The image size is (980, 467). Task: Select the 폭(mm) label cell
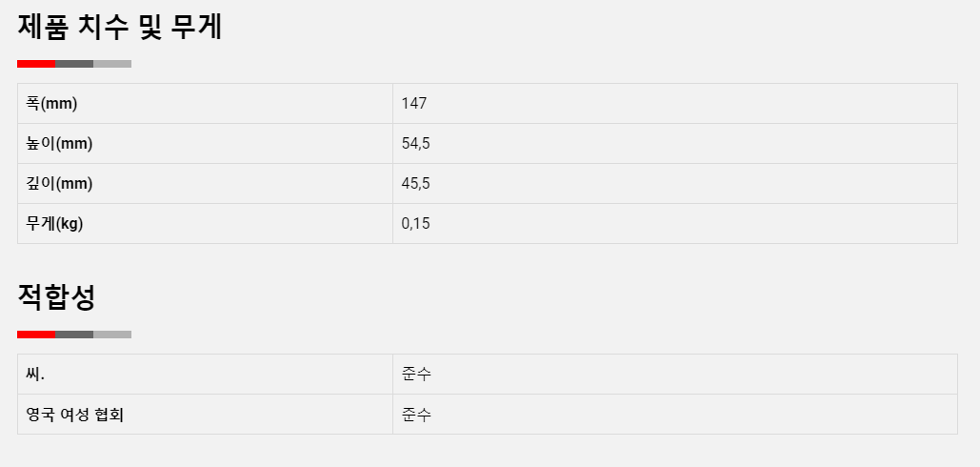205,104
